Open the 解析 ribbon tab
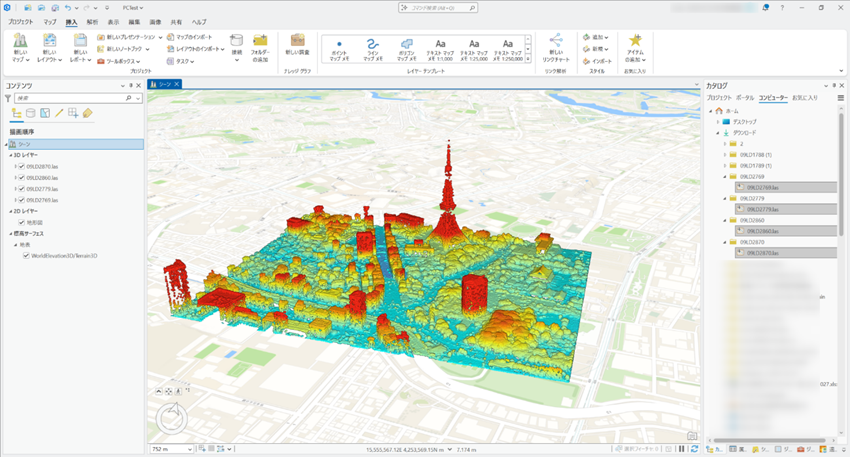 (x=93, y=22)
